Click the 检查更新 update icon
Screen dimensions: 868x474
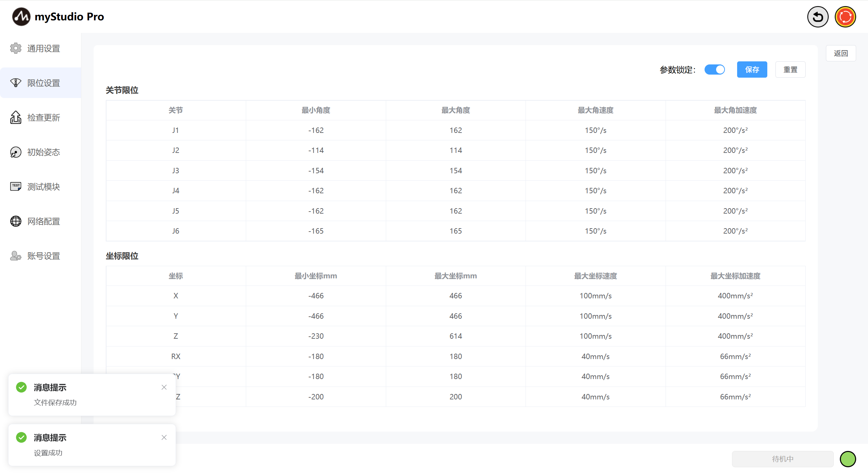pyautogui.click(x=16, y=118)
